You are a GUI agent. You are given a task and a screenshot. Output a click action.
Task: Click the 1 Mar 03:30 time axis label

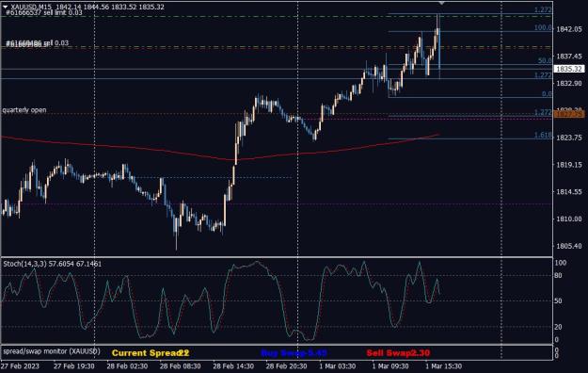click(338, 365)
